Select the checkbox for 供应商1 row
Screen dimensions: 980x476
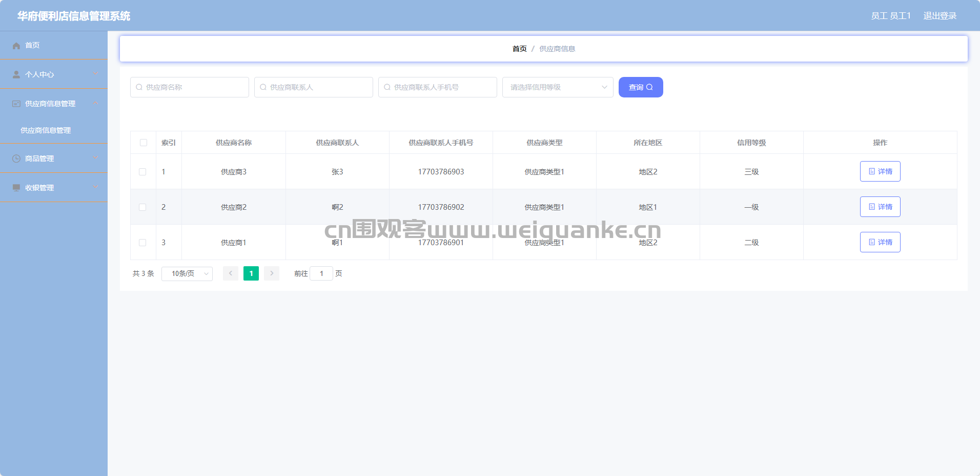coord(142,243)
